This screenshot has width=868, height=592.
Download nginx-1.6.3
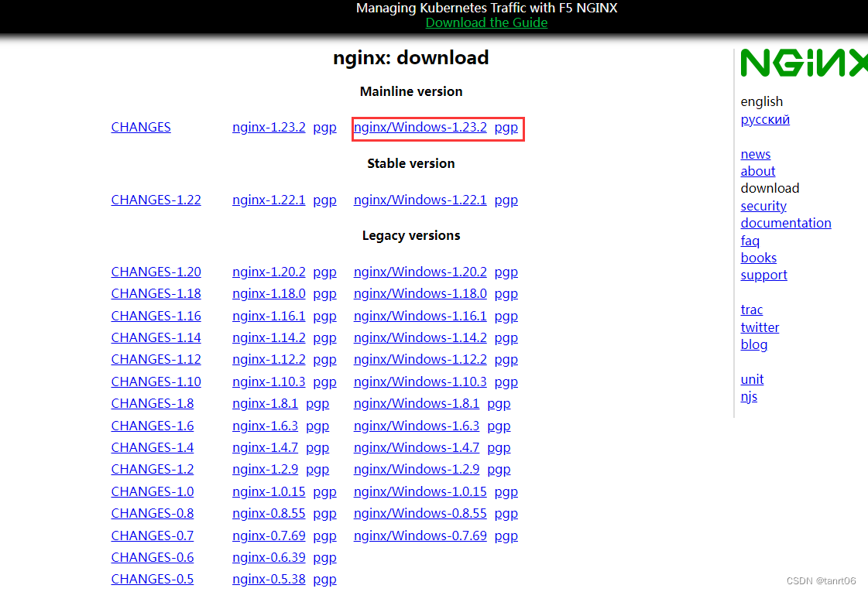point(265,426)
